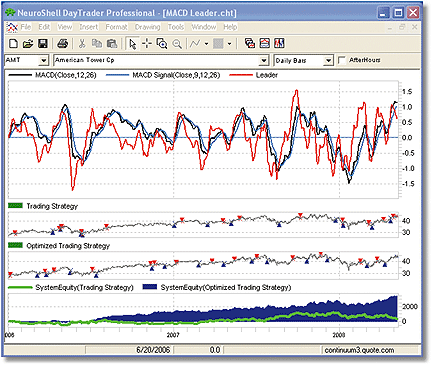432x366 pixels.
Task: Select SystemEquity(Trading Strategy) legend text
Action: 84,287
